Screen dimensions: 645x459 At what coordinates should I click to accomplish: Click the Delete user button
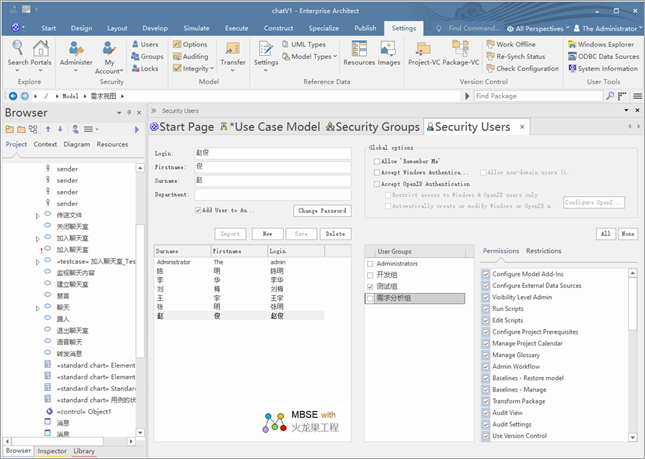point(336,234)
